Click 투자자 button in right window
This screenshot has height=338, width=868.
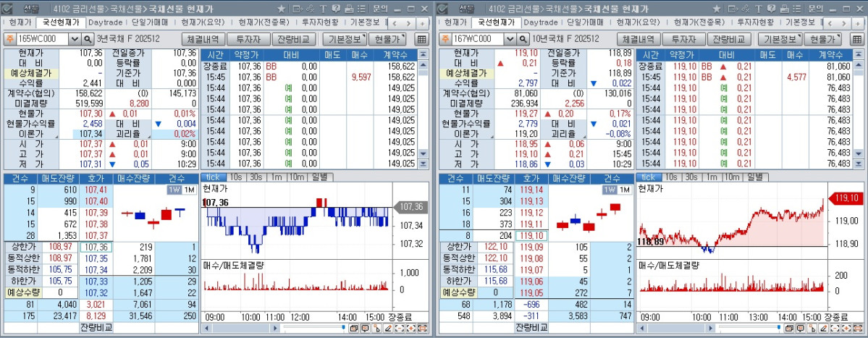683,39
